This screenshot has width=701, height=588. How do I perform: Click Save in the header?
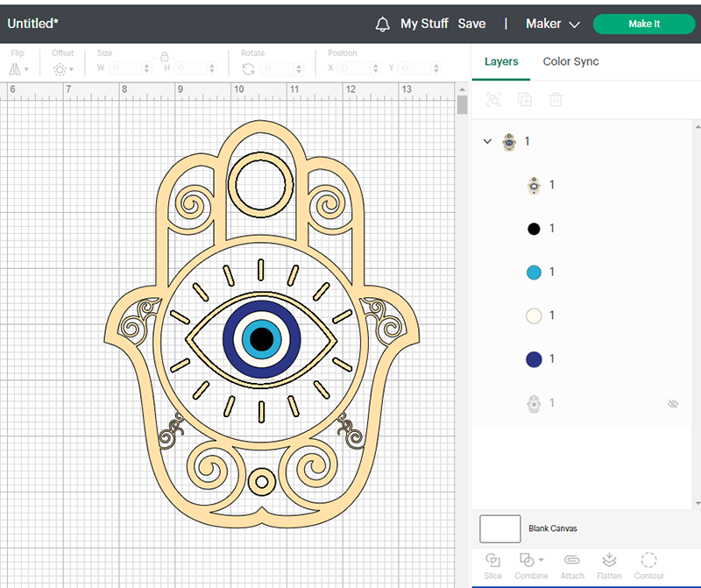[x=471, y=24]
